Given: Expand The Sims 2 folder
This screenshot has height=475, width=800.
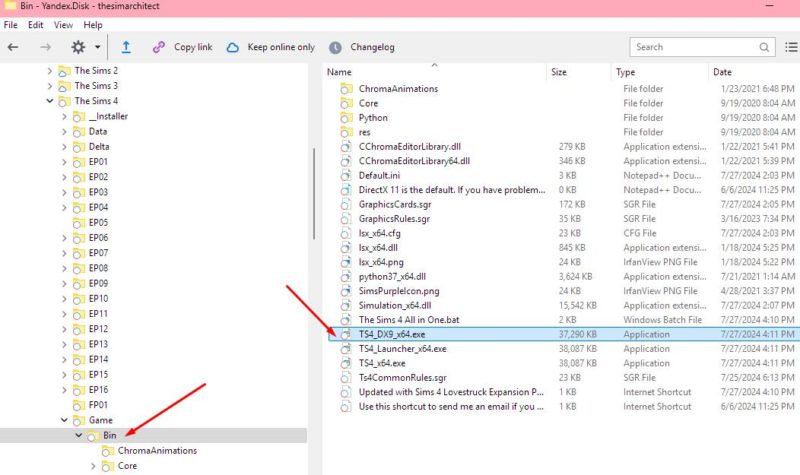Looking at the screenshot, I should [x=50, y=71].
